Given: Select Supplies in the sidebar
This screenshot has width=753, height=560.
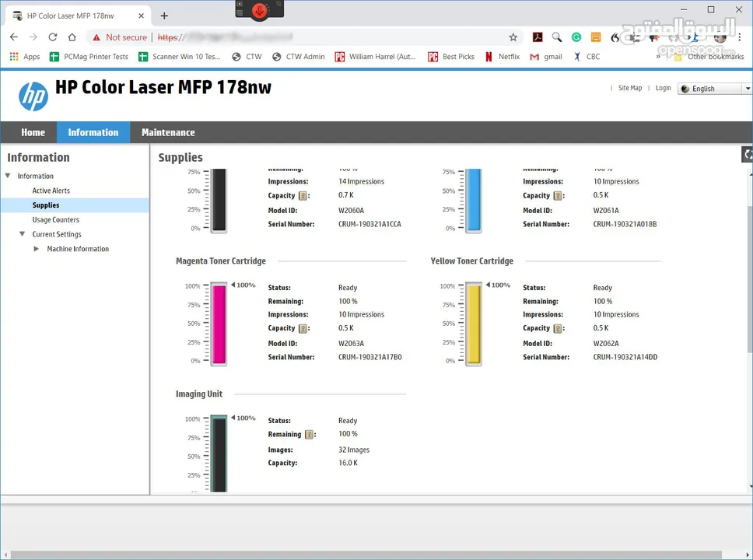Looking at the screenshot, I should (46, 205).
